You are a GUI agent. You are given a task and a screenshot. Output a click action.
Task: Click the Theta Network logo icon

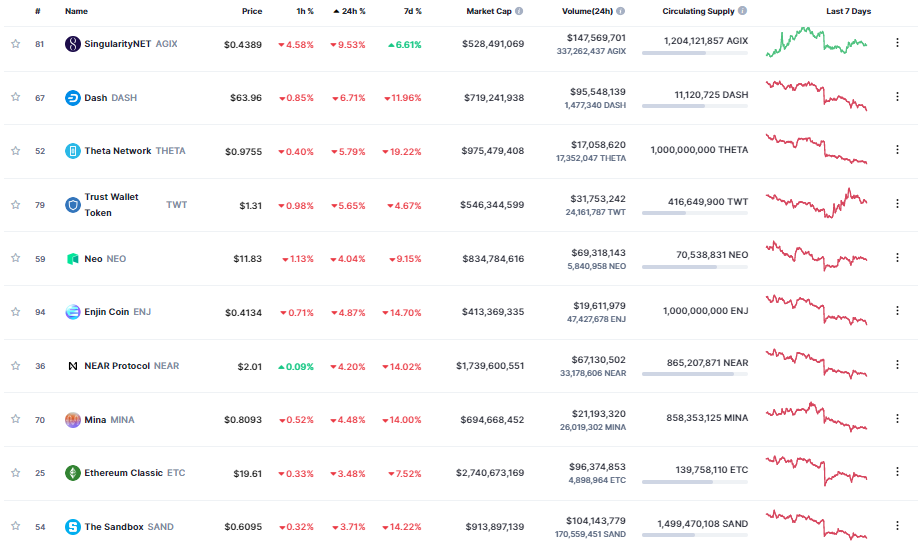pyautogui.click(x=72, y=151)
